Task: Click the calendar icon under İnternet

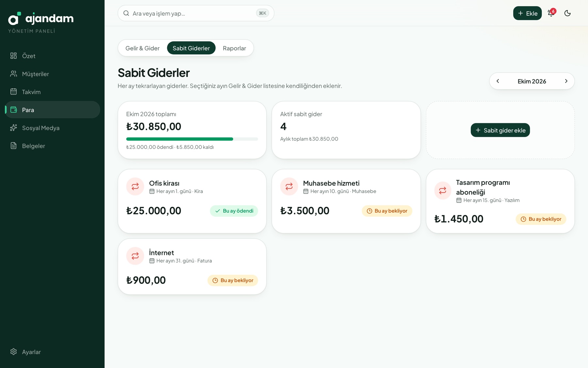Action: click(152, 261)
